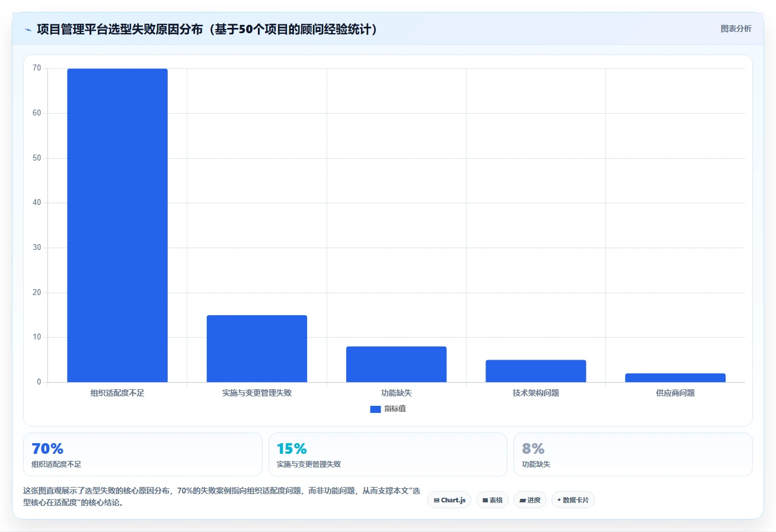Click the y-axis value 60
The width and height of the screenshot is (776, 532).
pyautogui.click(x=37, y=113)
